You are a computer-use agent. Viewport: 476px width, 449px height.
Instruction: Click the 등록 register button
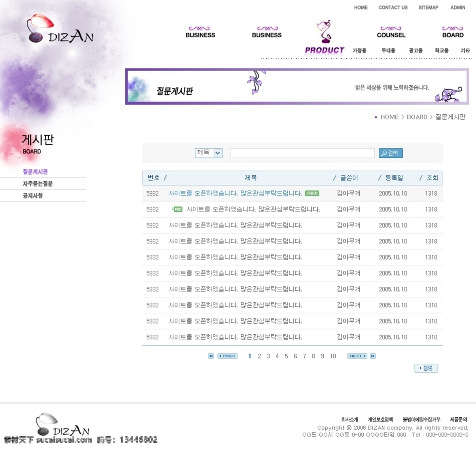click(426, 368)
